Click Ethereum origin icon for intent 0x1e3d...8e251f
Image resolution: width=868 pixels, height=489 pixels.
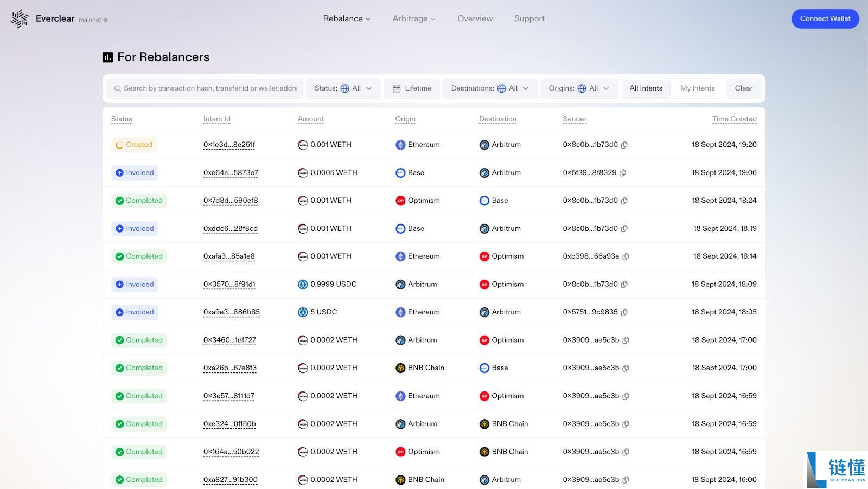tap(400, 145)
